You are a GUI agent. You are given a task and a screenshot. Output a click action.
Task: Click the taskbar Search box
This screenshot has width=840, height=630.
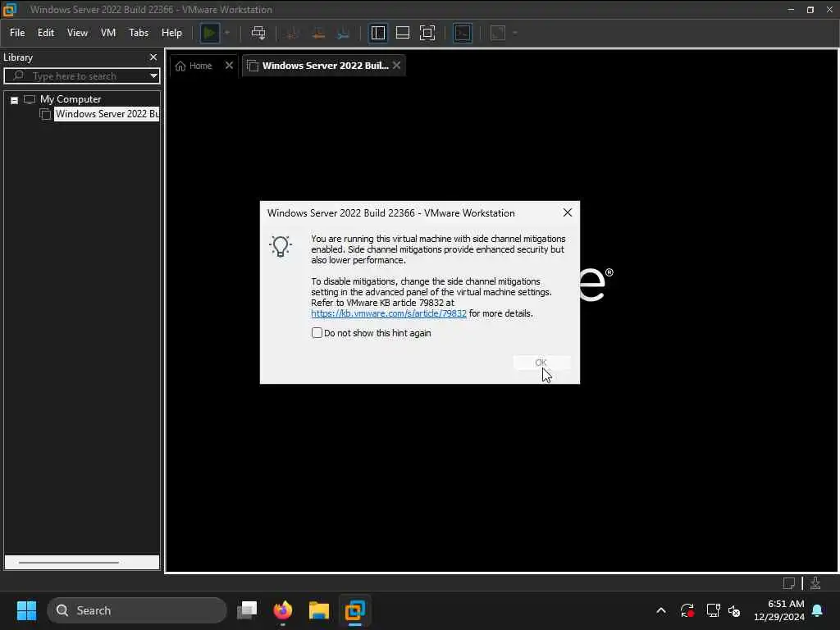point(137,610)
